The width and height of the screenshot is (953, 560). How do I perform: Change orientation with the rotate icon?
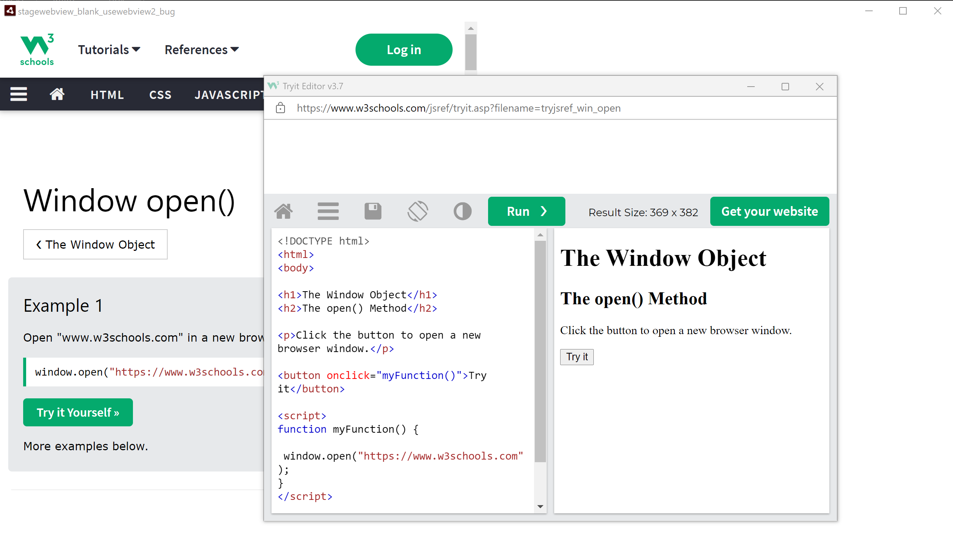pos(417,211)
